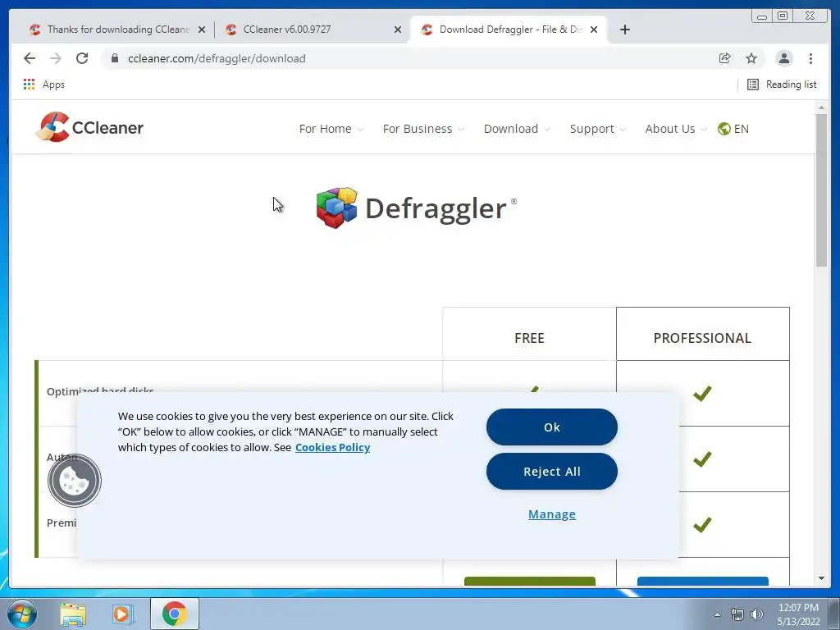This screenshot has width=840, height=630.
Task: Accept cookies with the Ok button
Action: (552, 427)
